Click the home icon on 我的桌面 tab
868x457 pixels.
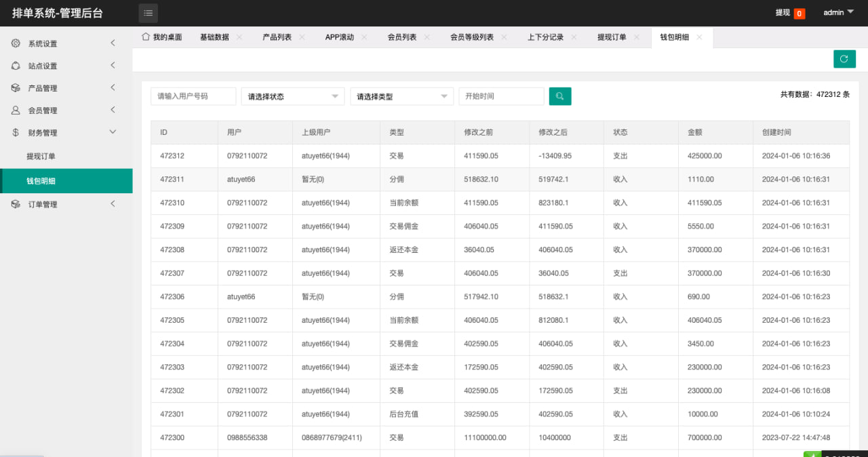(145, 37)
